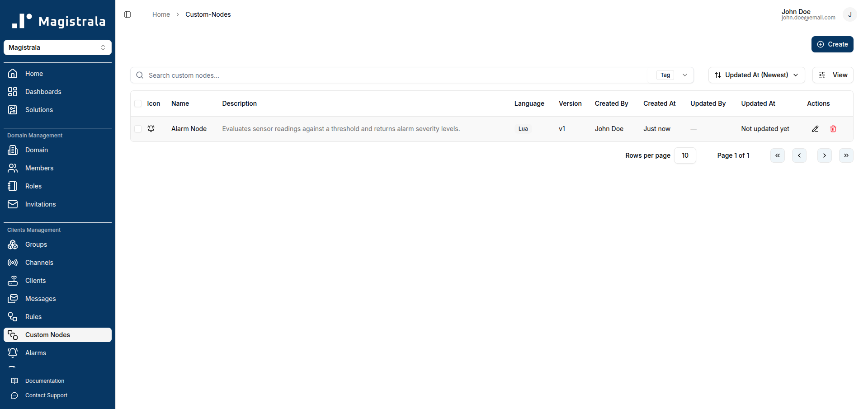868x409 pixels.
Task: Check the Alarm Node row checkbox
Action: pyautogui.click(x=138, y=129)
